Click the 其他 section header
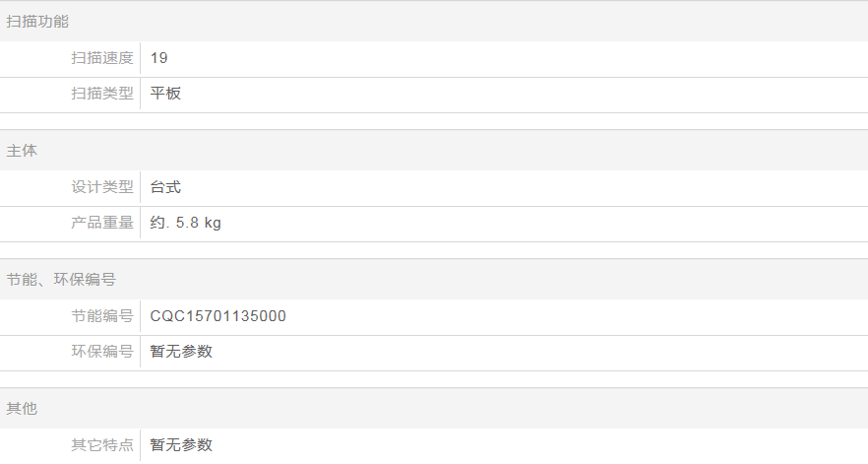The width and height of the screenshot is (868, 464). (22, 408)
